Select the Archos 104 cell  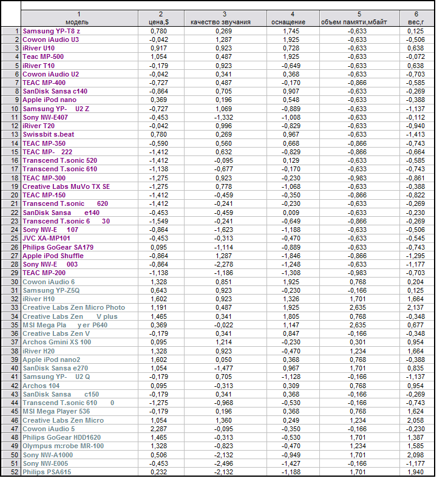click(x=80, y=386)
